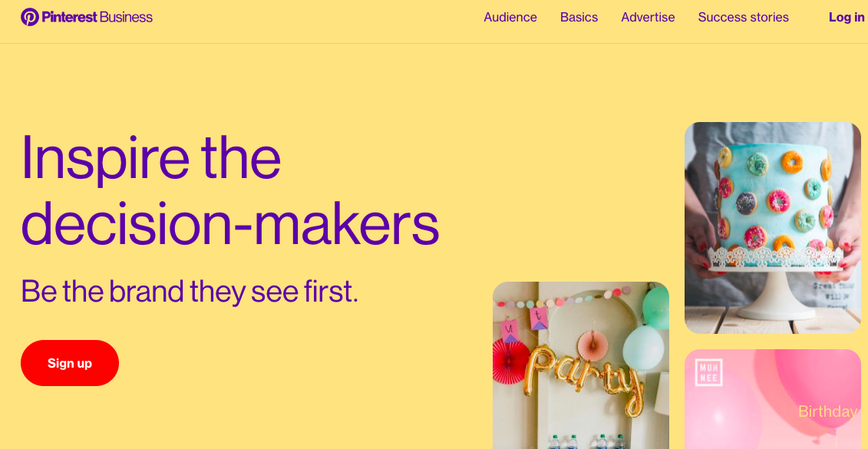Click the MUH NEE logo icon
Screen dimensions: 868x449
708,372
